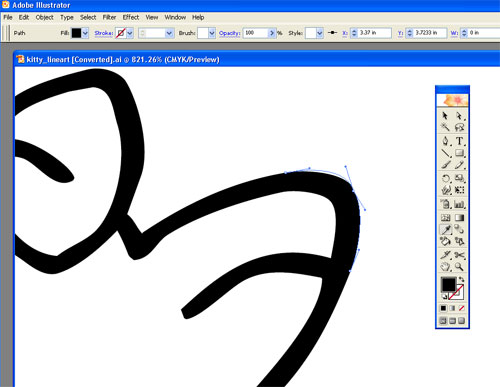Select the Hand tool
The height and width of the screenshot is (387, 500).
[445, 266]
